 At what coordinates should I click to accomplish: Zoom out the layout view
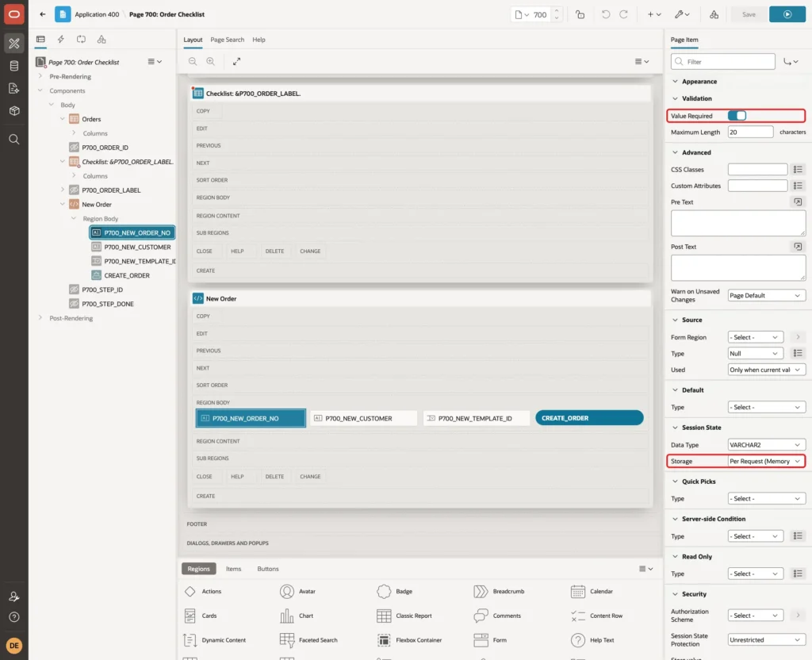(x=193, y=62)
